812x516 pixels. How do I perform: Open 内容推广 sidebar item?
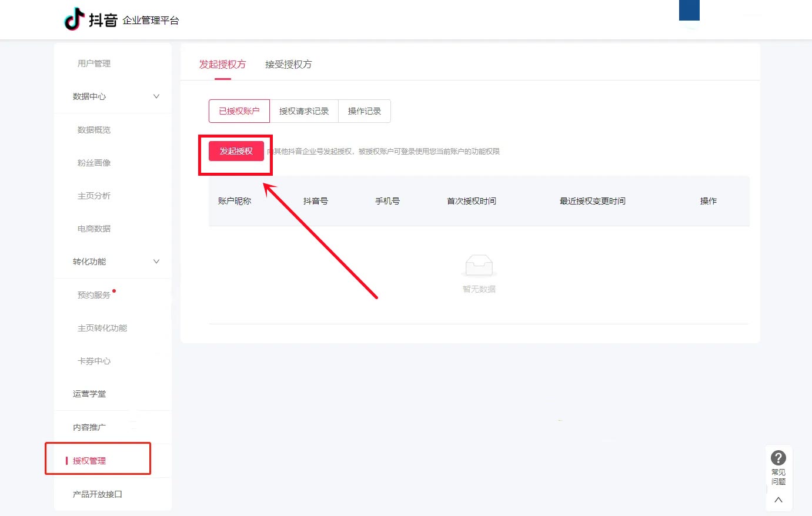coord(89,427)
